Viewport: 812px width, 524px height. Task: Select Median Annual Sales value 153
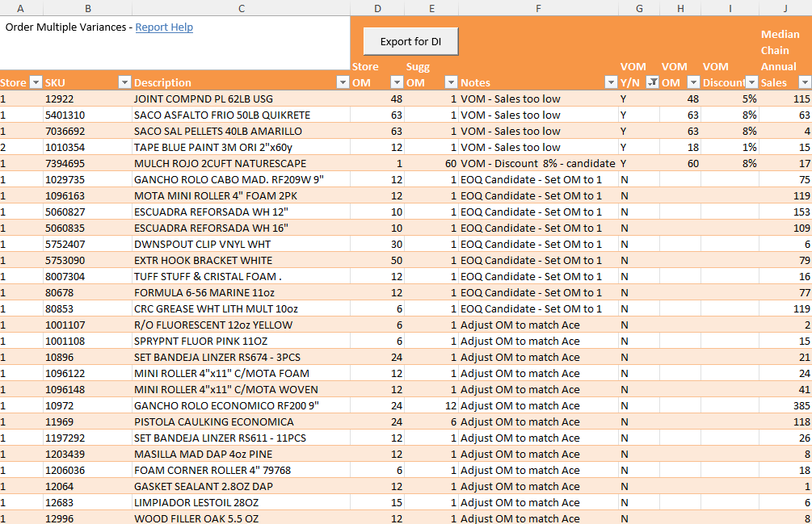tap(785, 212)
